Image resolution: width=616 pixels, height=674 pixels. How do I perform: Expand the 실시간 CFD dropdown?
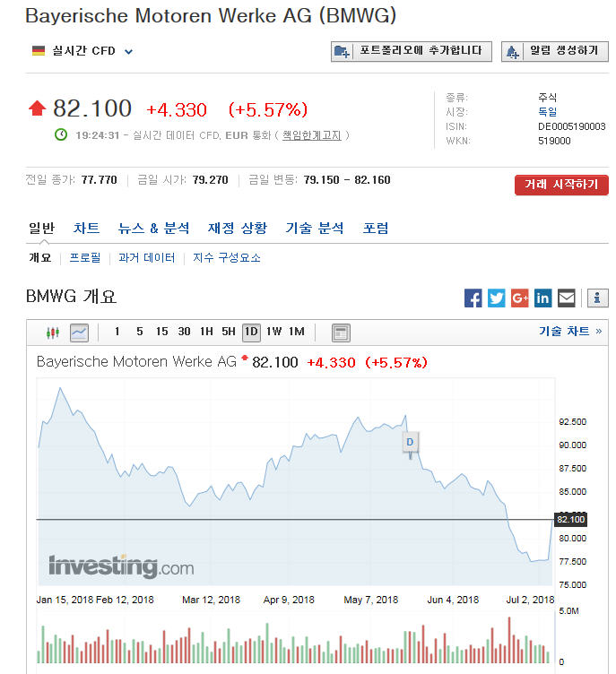click(128, 51)
